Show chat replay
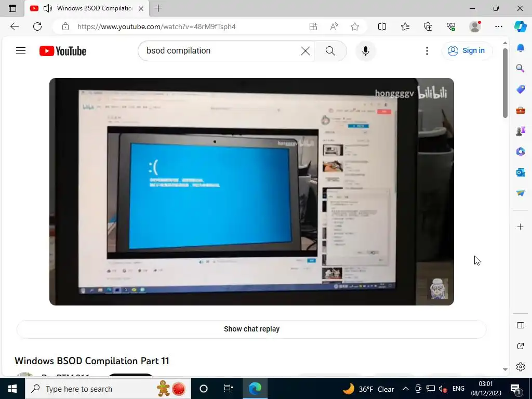The image size is (532, 399). 251,329
